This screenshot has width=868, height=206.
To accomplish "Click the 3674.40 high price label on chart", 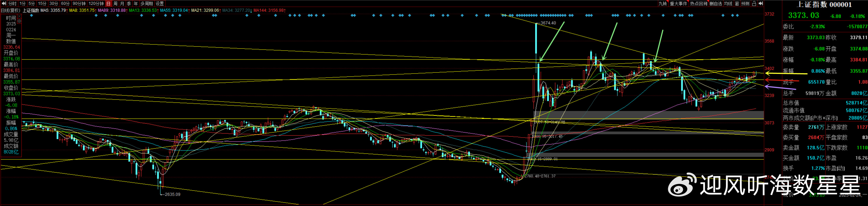I will click(548, 23).
